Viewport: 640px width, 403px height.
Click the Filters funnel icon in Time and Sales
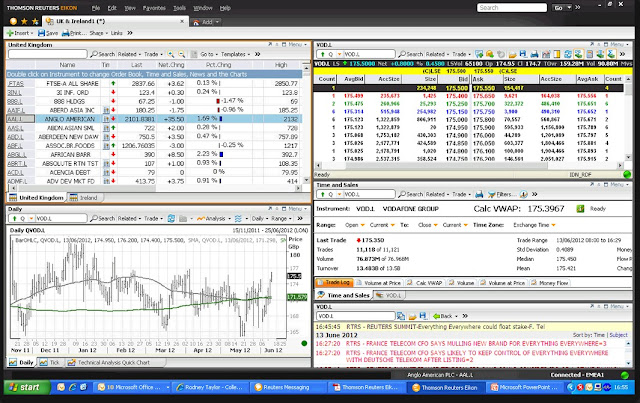pos(491,194)
